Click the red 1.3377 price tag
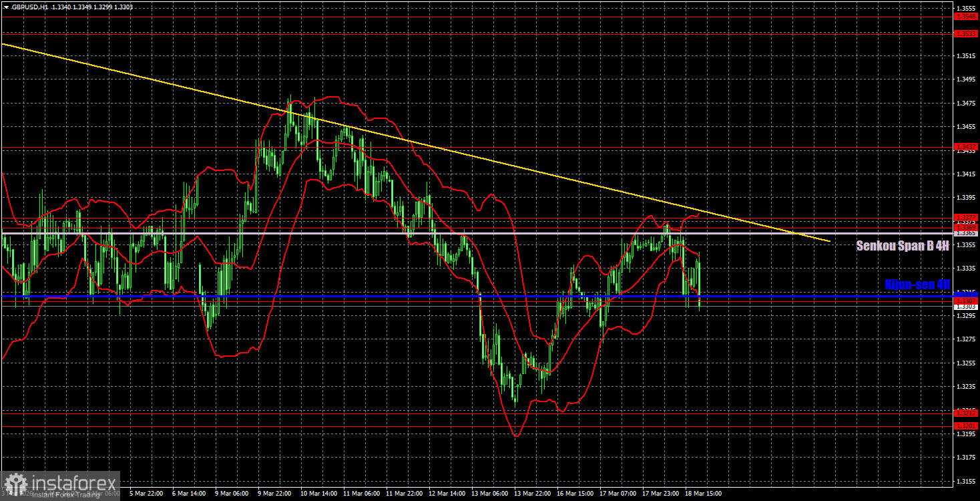Image resolution: width=980 pixels, height=501 pixels. pyautogui.click(x=966, y=217)
